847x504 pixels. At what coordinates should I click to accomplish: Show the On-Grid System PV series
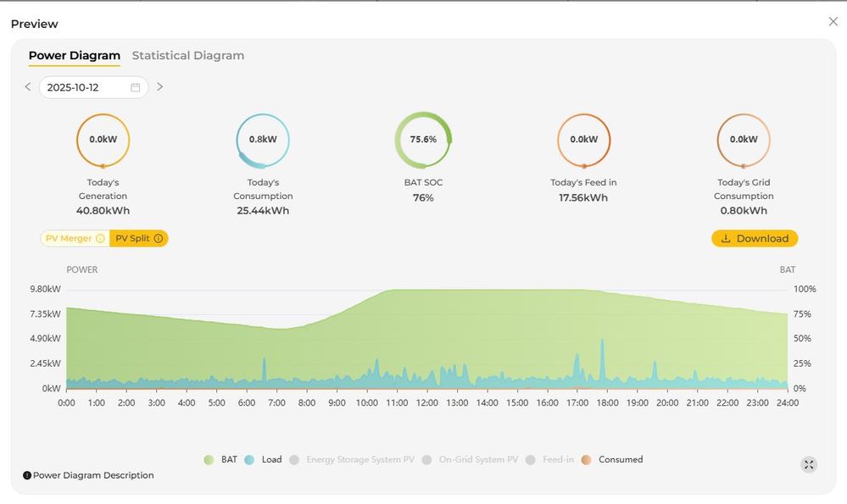pyautogui.click(x=470, y=460)
